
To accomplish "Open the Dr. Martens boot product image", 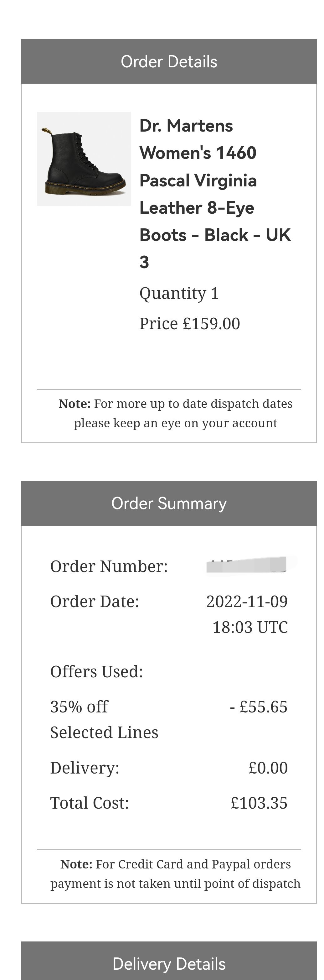I will (x=84, y=159).
